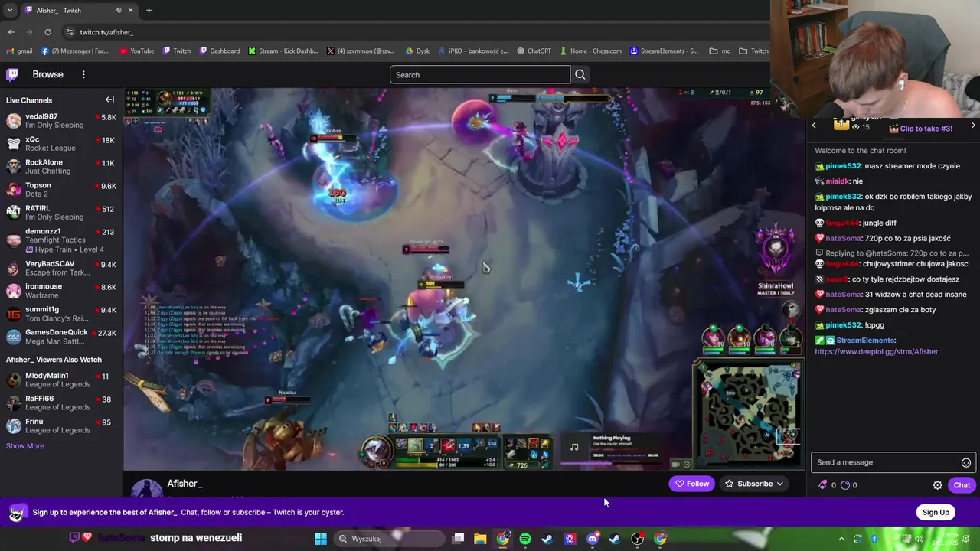Click pimek532 username in first chat message
The height and width of the screenshot is (551, 980).
pos(844,166)
